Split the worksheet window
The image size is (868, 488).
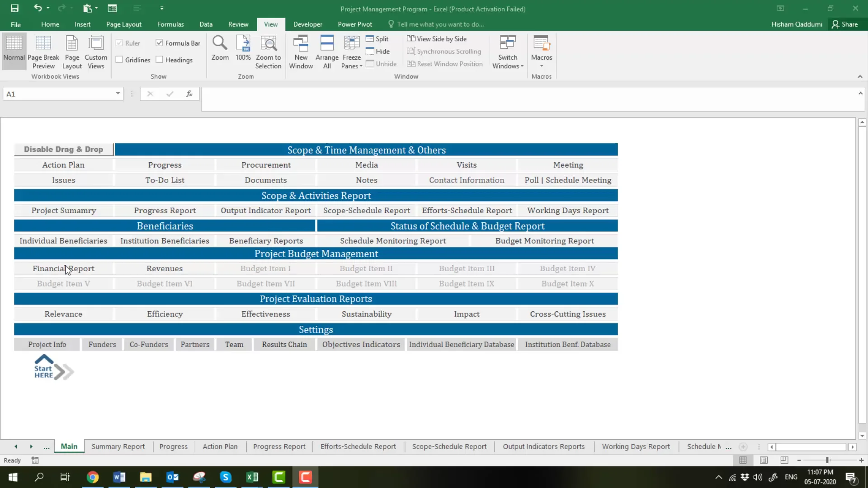(377, 39)
